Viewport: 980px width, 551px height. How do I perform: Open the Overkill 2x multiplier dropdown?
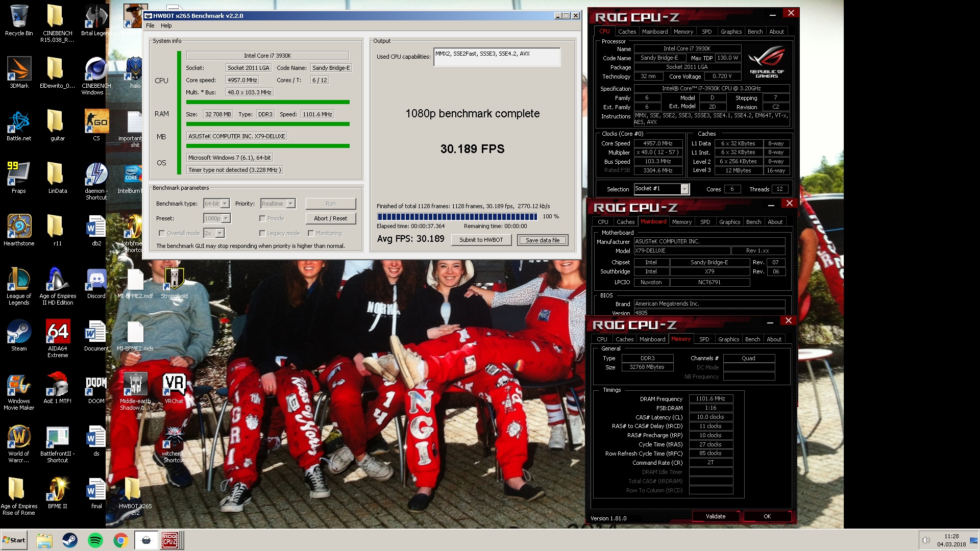click(214, 233)
